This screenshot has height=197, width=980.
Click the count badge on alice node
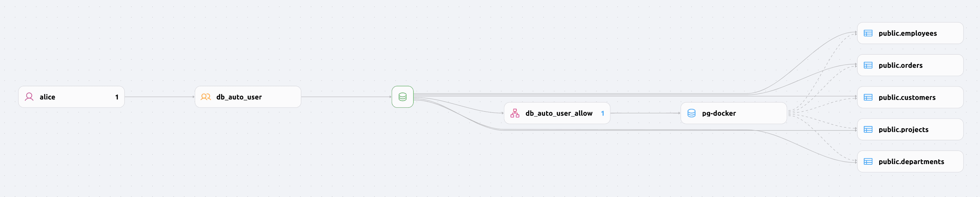pos(117,97)
